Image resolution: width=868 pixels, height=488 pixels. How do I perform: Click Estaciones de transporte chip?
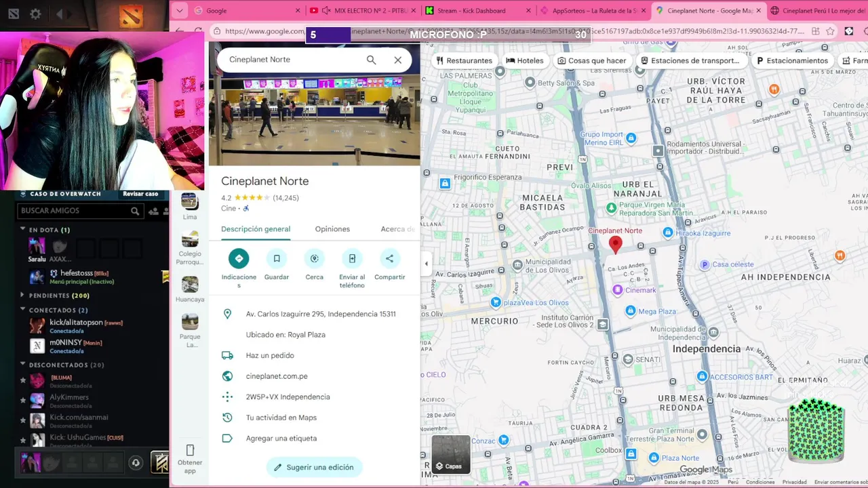[x=690, y=60]
